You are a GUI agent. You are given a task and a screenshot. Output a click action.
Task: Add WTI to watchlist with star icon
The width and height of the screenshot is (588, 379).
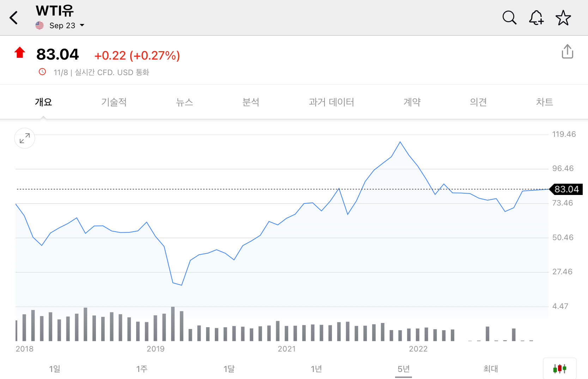(563, 18)
